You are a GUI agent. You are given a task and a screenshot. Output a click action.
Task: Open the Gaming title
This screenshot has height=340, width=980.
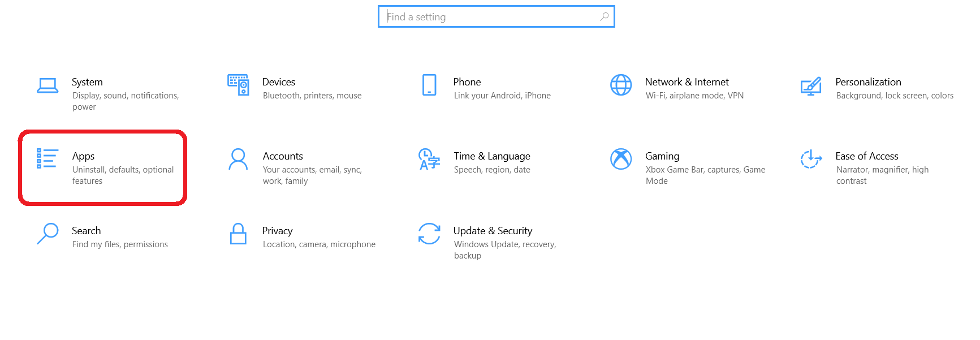coord(662,157)
